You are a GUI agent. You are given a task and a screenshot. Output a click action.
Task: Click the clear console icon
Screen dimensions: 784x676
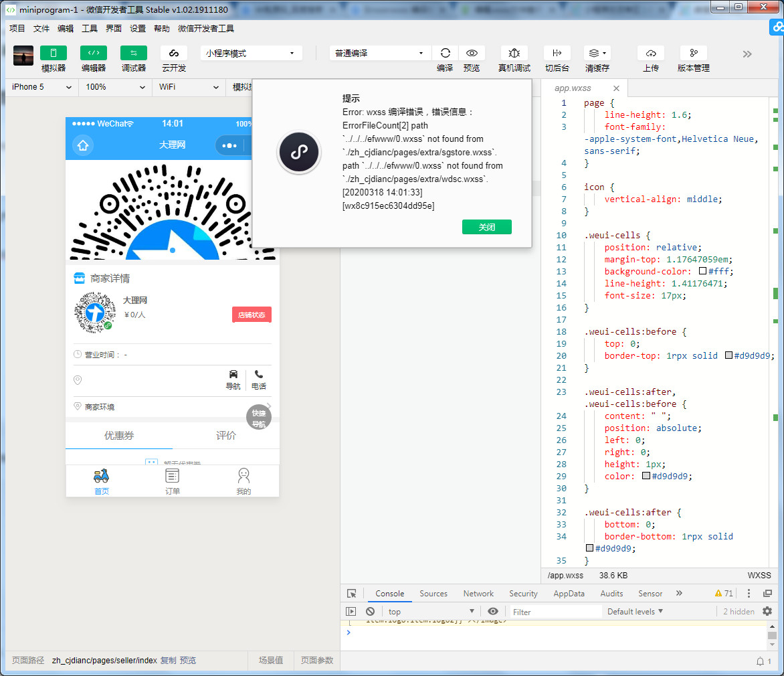click(x=370, y=612)
